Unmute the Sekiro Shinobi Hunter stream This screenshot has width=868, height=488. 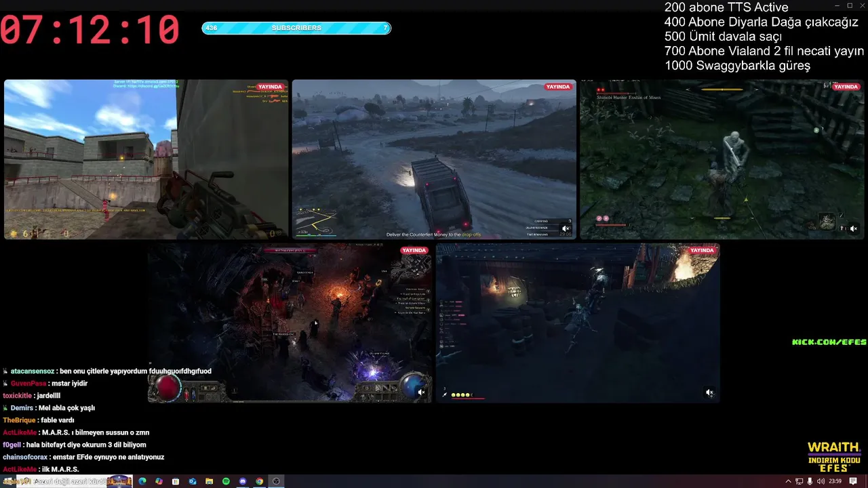pos(853,228)
